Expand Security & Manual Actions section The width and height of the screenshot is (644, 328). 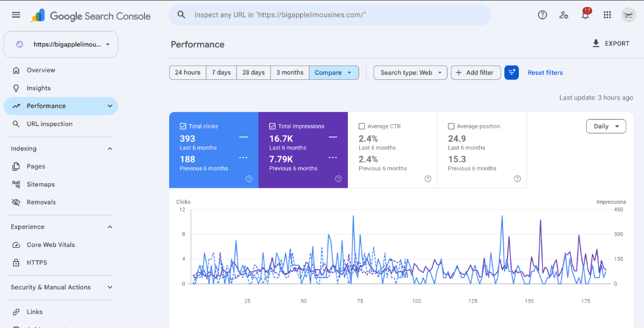[109, 287]
